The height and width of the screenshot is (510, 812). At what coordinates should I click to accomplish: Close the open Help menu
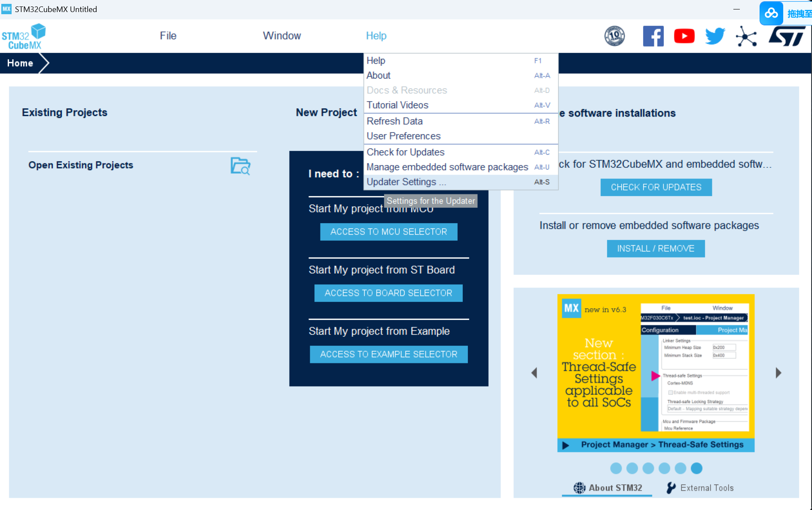[376, 36]
